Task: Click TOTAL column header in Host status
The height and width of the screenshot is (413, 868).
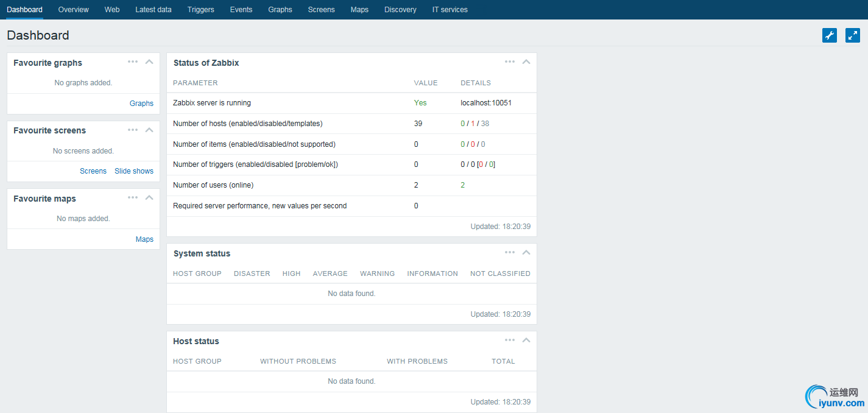Action: click(504, 361)
